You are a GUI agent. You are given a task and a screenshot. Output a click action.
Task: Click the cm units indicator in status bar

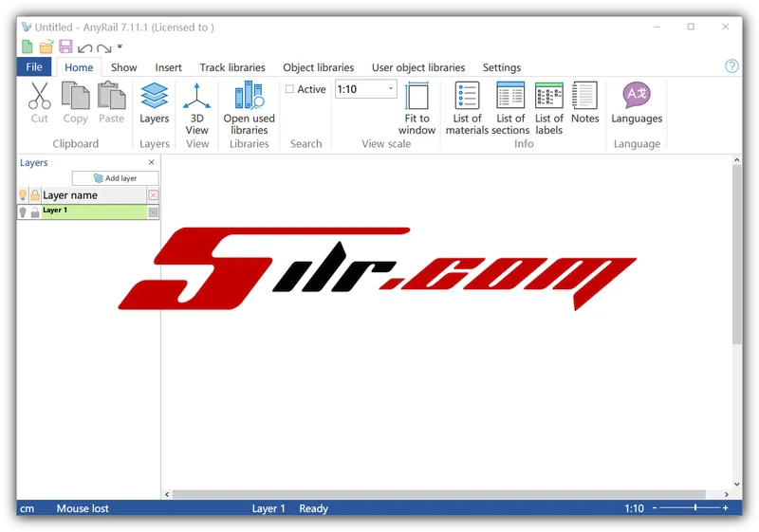[x=28, y=508]
